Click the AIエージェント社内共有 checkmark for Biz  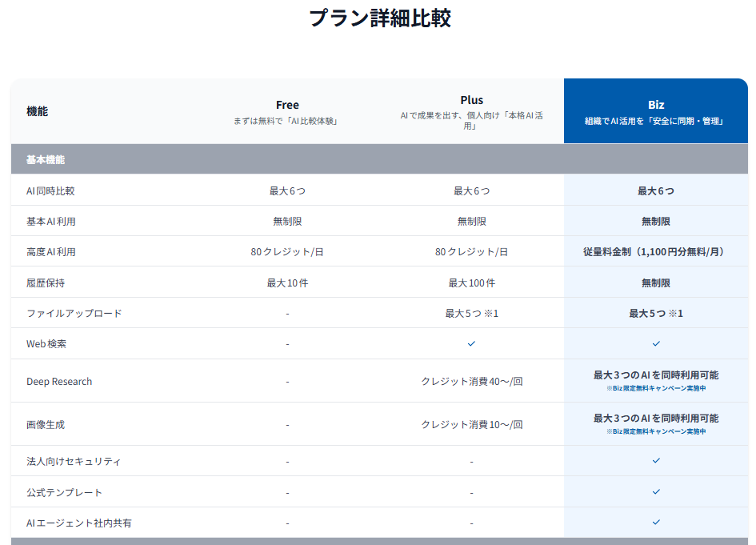tap(656, 522)
